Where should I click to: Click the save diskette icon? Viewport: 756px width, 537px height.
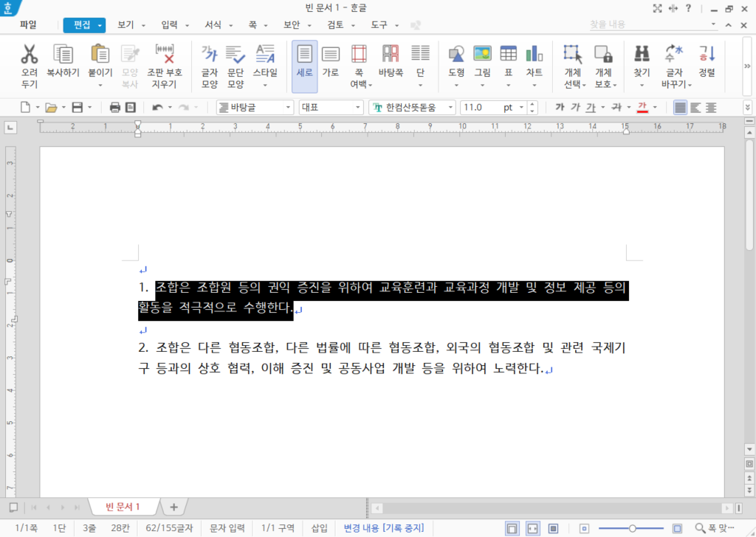[x=77, y=108]
